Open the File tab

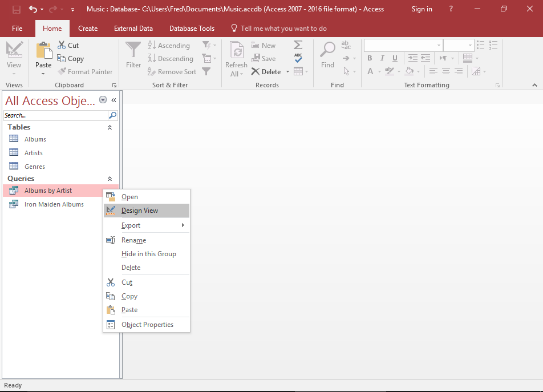tap(17, 29)
